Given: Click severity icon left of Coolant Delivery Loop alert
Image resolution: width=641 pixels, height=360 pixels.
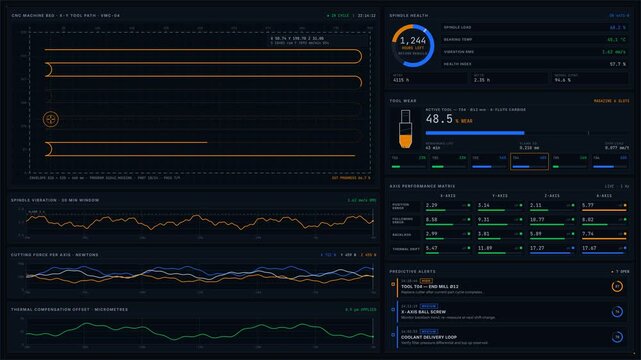Looking at the screenshot, I should [393, 335].
